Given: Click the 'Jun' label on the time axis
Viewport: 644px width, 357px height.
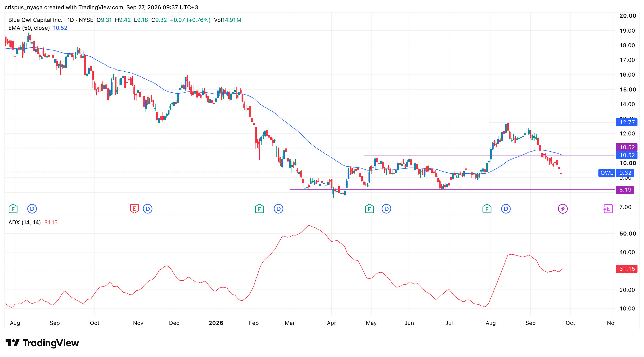Looking at the screenshot, I should click(409, 323).
